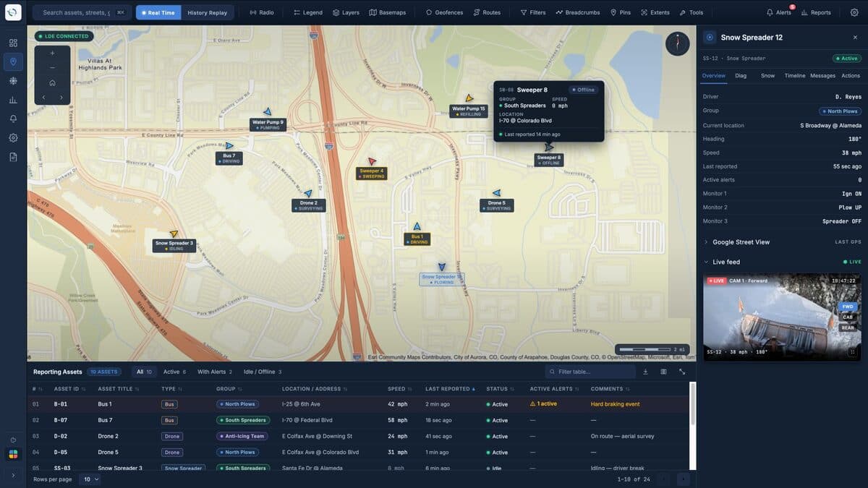The image size is (868, 488).
Task: Click the map home extent button
Action: click(52, 82)
